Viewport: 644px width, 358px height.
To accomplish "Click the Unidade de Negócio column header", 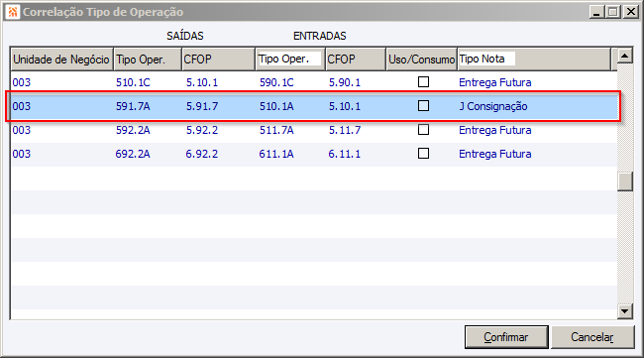I will [x=61, y=60].
